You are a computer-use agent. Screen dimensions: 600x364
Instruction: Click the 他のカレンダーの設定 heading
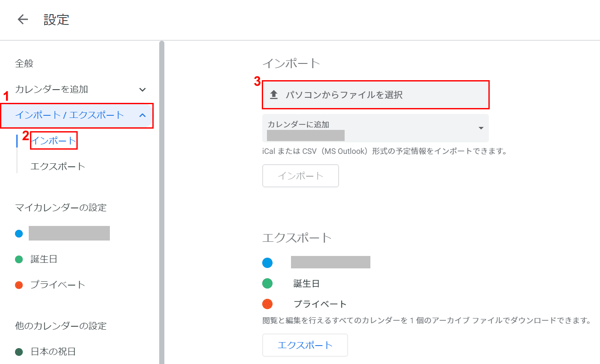[61, 326]
